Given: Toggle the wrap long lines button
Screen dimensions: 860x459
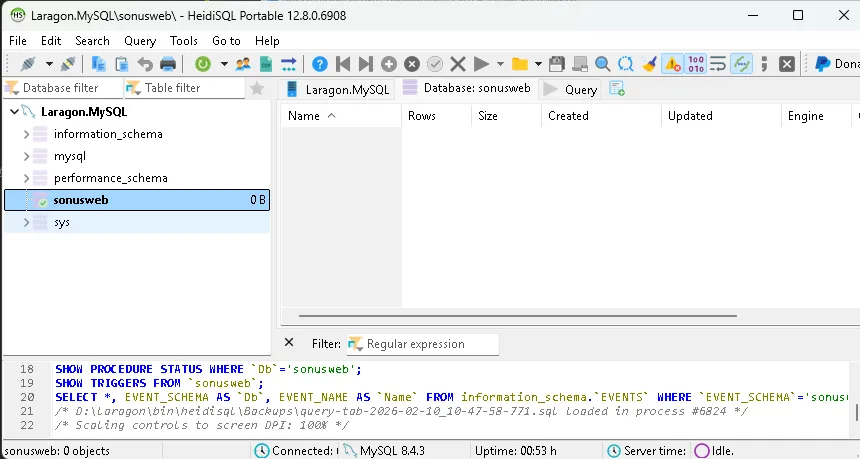Looking at the screenshot, I should [x=718, y=64].
